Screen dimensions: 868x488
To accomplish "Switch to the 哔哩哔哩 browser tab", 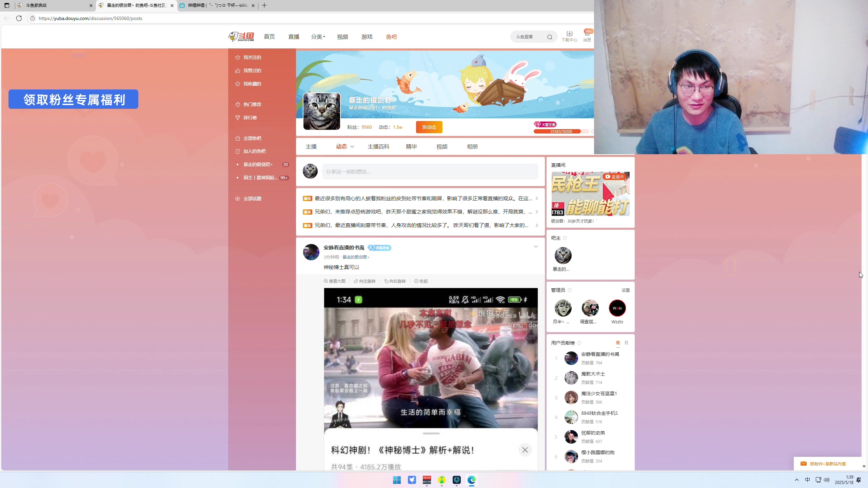I will pos(217,5).
